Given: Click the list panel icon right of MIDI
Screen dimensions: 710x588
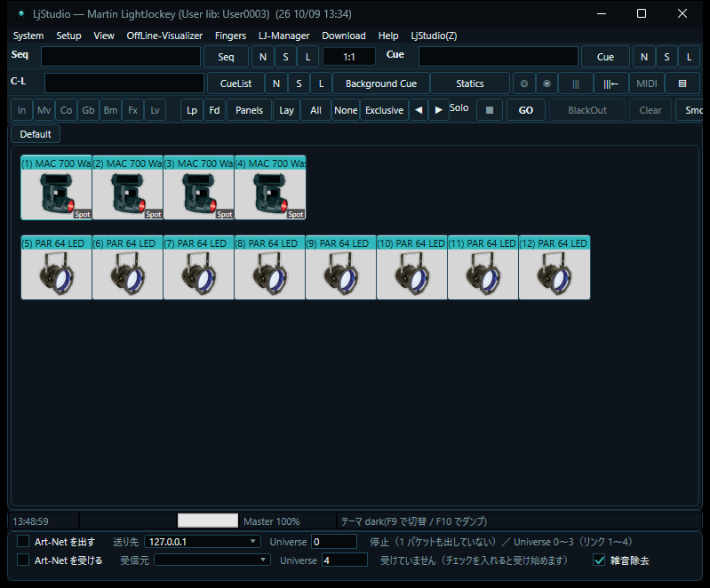Looking at the screenshot, I should tap(682, 83).
